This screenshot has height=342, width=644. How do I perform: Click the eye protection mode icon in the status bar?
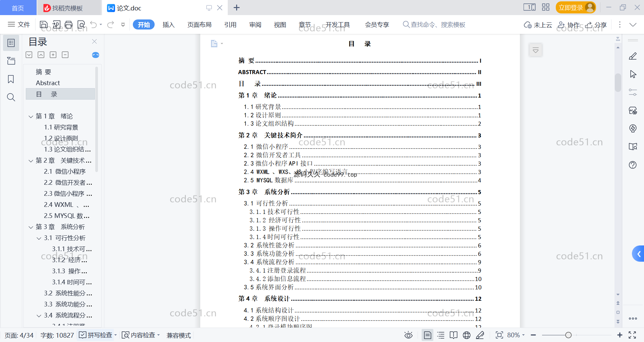coord(408,335)
